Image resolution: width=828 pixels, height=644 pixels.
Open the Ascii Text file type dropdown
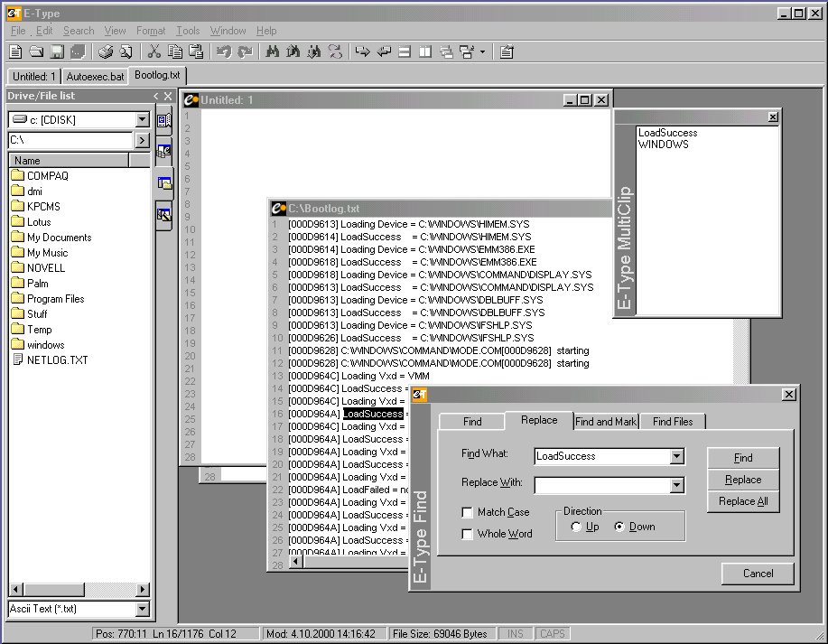click(x=142, y=610)
